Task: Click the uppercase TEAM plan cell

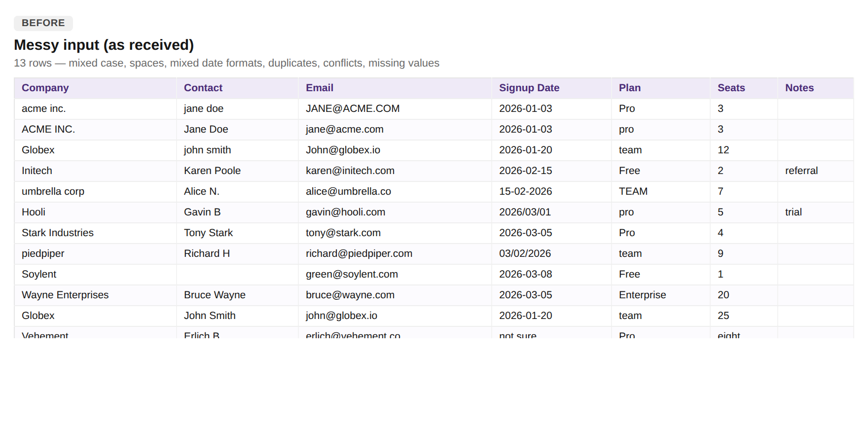Action: point(661,192)
